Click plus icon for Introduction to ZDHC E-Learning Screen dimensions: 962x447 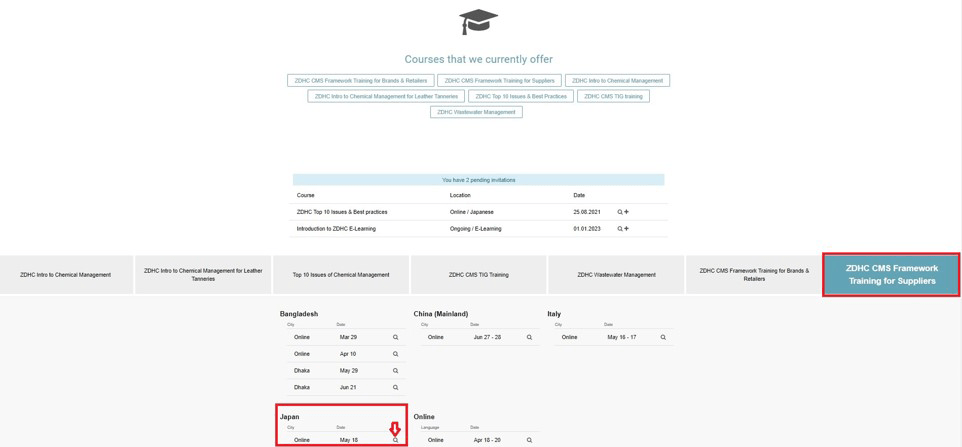[626, 229]
